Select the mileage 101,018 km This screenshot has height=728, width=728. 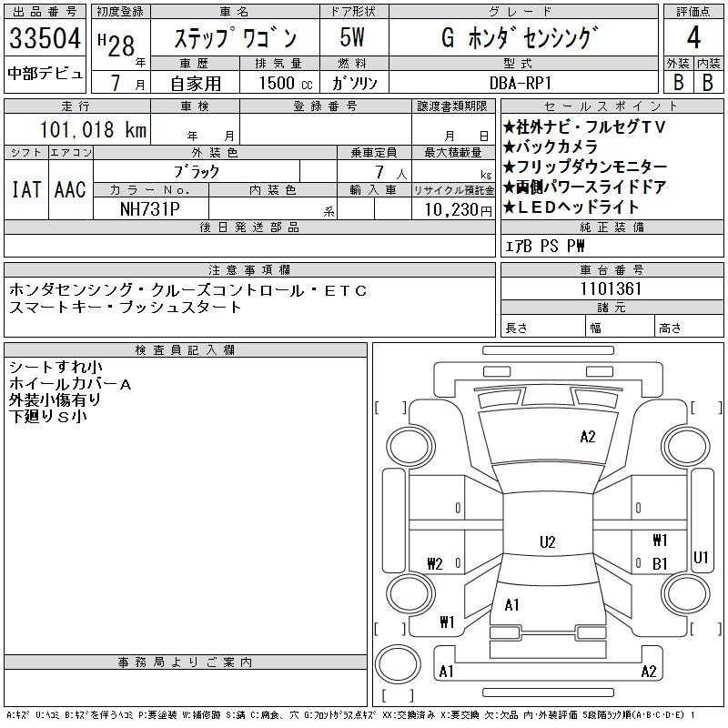[93, 129]
